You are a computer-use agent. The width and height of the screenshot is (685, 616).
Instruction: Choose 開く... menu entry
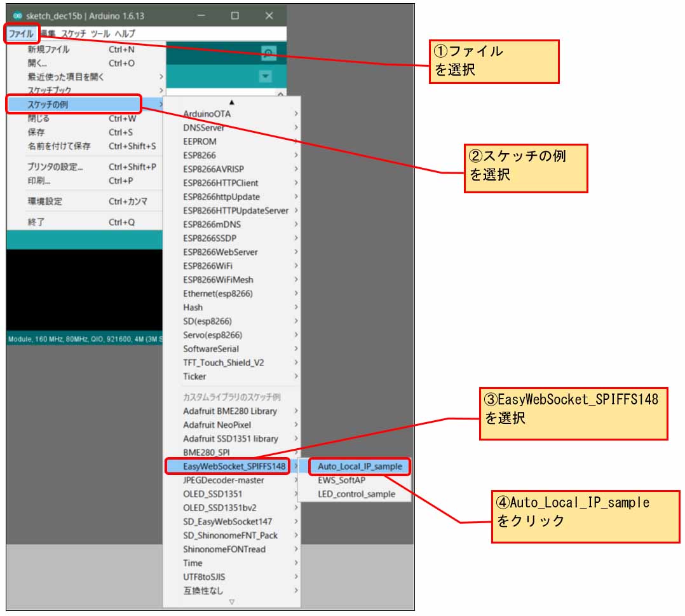point(86,64)
